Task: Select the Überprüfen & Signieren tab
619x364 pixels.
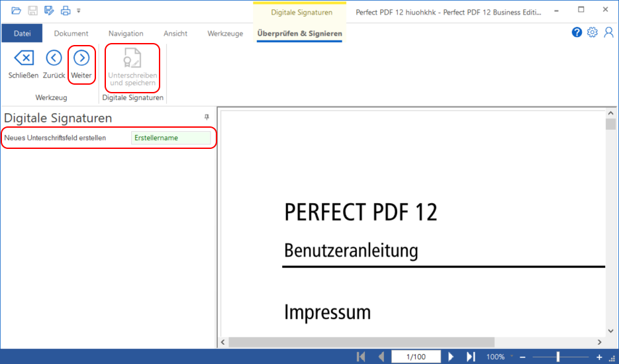Action: coord(300,34)
